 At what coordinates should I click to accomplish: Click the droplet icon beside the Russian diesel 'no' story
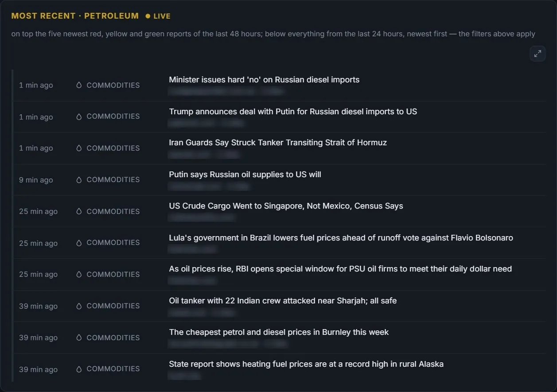point(79,85)
